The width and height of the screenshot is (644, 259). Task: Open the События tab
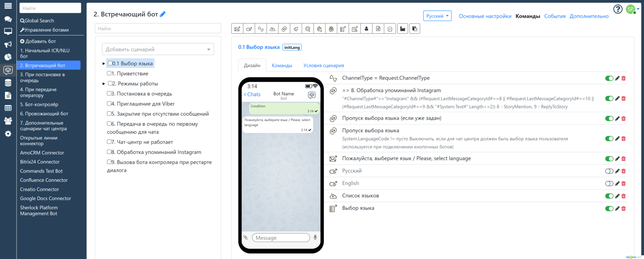[555, 16]
